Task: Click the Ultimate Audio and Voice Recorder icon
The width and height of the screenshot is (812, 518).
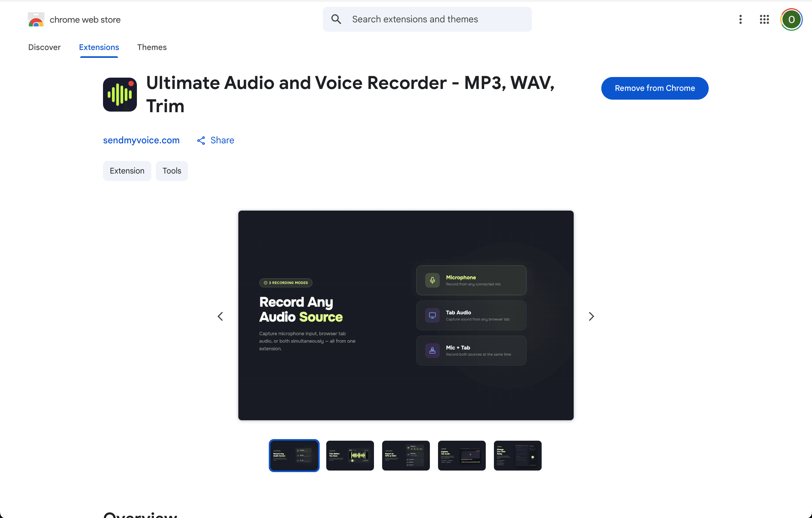Action: (120, 95)
